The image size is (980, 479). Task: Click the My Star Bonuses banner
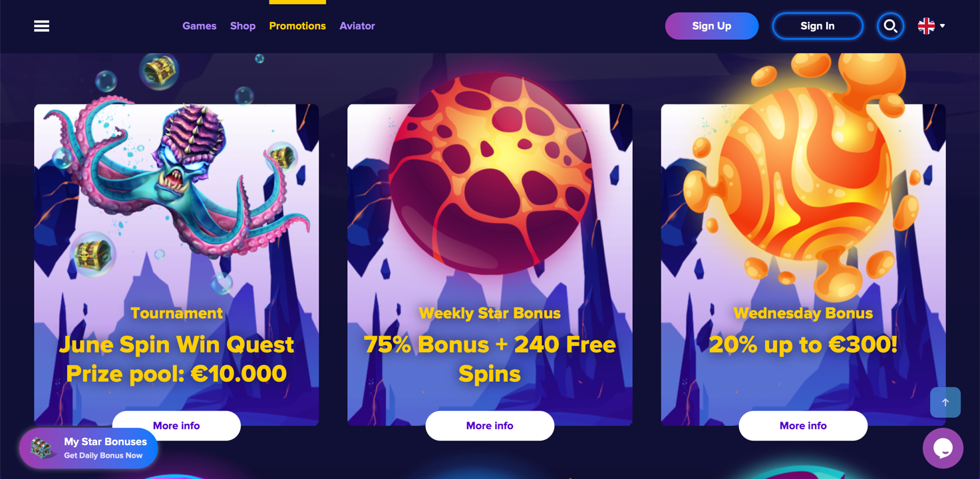point(88,448)
